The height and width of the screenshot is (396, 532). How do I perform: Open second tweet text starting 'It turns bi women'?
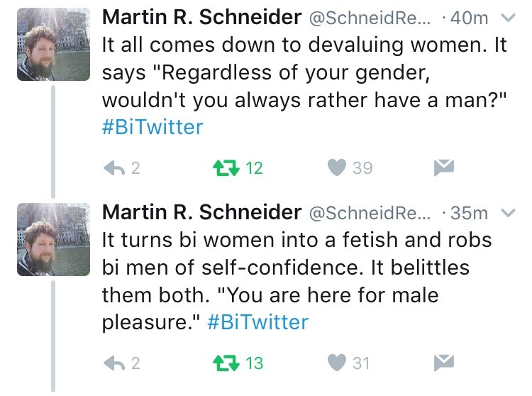coord(297,267)
